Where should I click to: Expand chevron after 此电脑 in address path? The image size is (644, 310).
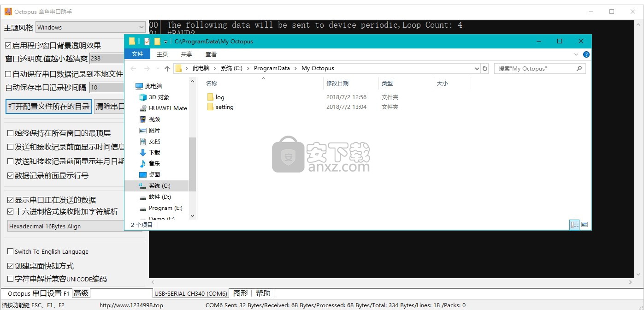click(x=215, y=68)
